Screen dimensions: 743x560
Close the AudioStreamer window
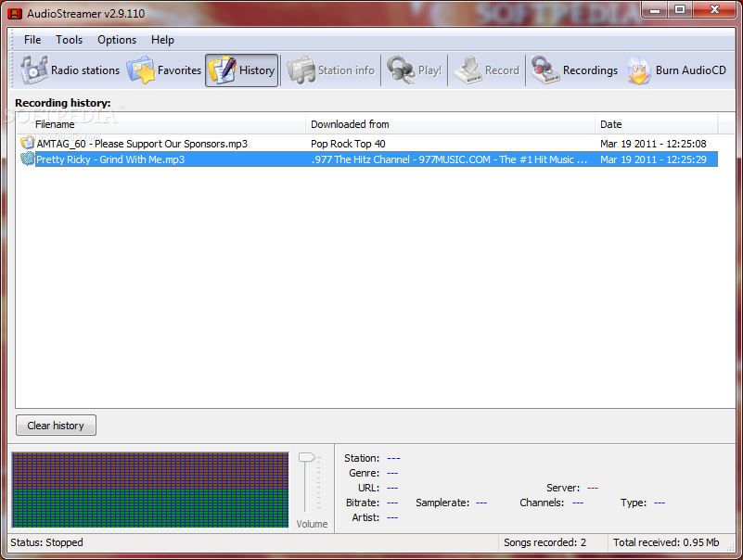point(714,10)
